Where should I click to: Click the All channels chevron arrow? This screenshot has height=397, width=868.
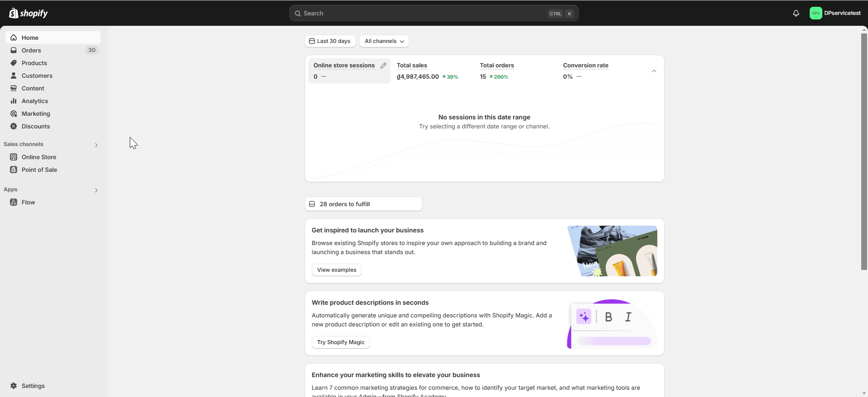402,41
